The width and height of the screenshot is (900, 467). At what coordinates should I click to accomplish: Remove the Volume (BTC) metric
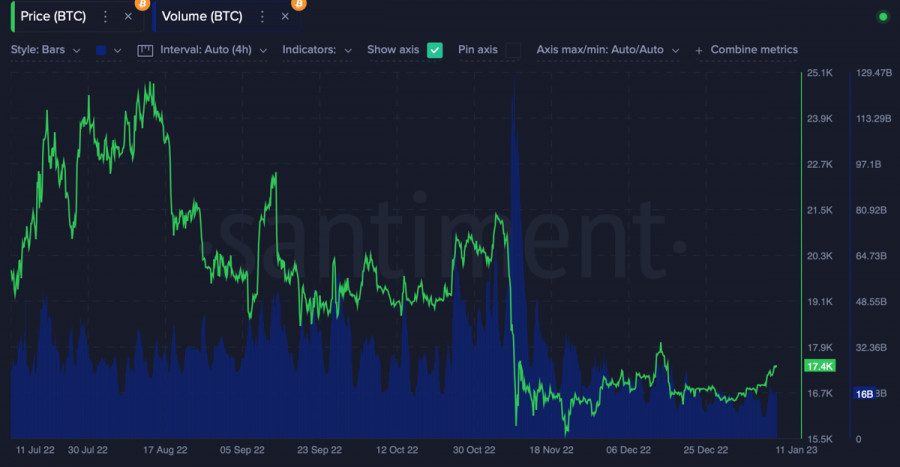click(x=285, y=17)
